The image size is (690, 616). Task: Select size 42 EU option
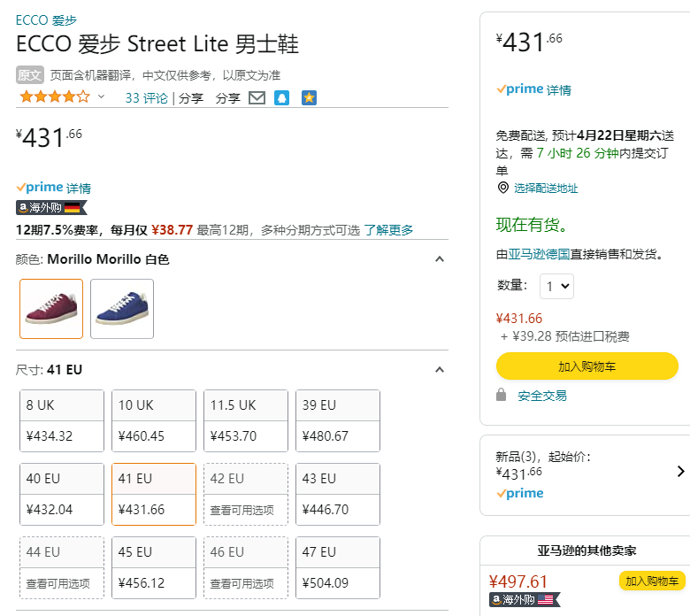pyautogui.click(x=246, y=494)
